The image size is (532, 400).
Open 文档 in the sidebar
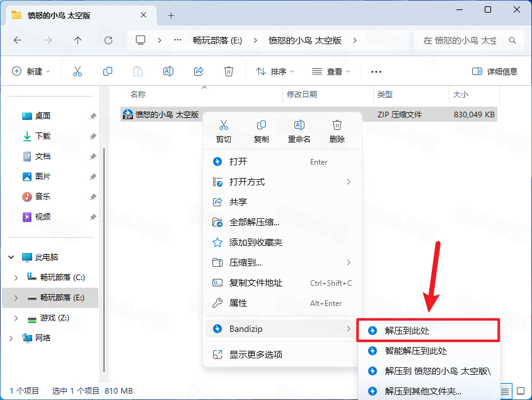[43, 156]
